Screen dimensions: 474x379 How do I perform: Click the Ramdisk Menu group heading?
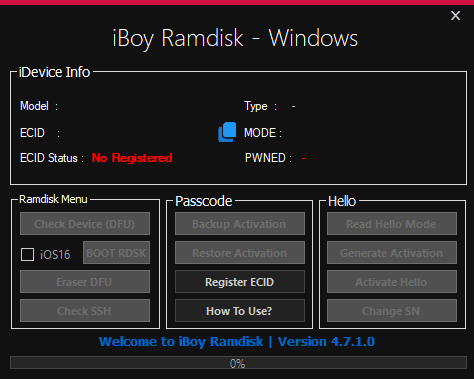point(53,199)
